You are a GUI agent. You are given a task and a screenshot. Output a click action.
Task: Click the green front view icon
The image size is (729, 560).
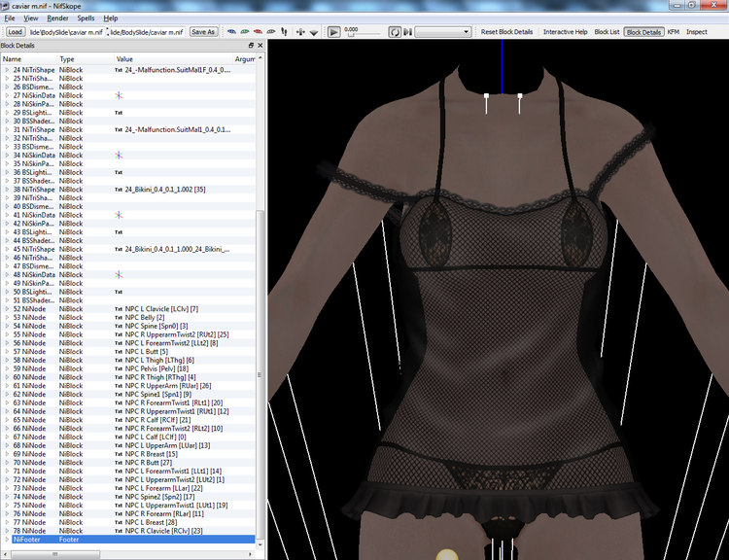(245, 32)
